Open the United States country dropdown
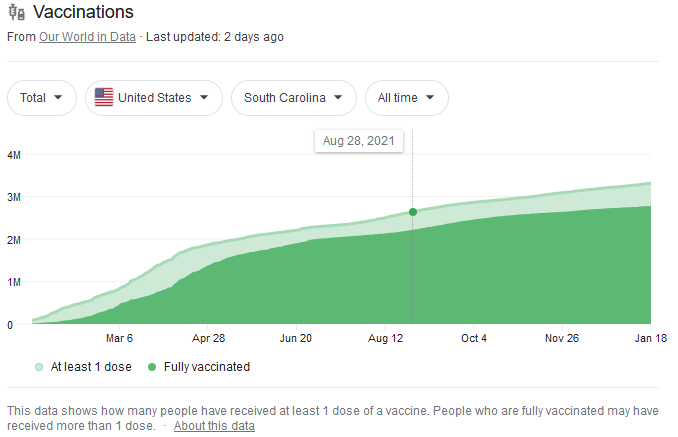Viewport: 678px width, 437px height. coord(153,98)
